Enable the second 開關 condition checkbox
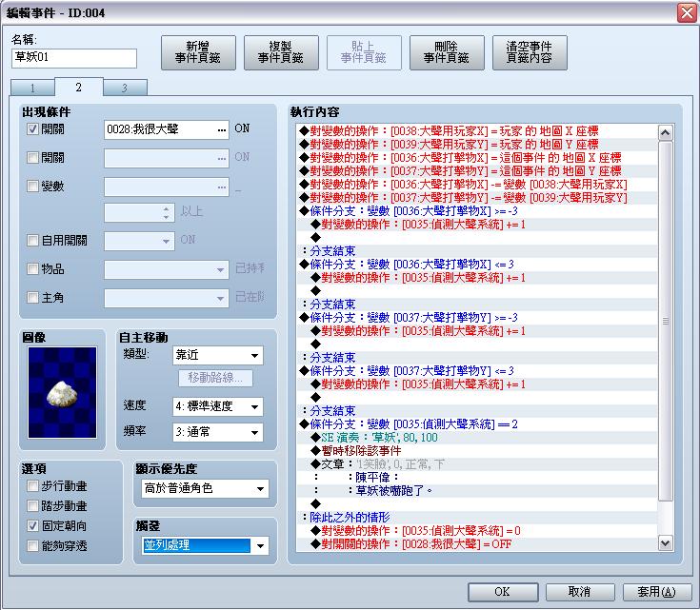The image size is (700, 610). pyautogui.click(x=32, y=158)
